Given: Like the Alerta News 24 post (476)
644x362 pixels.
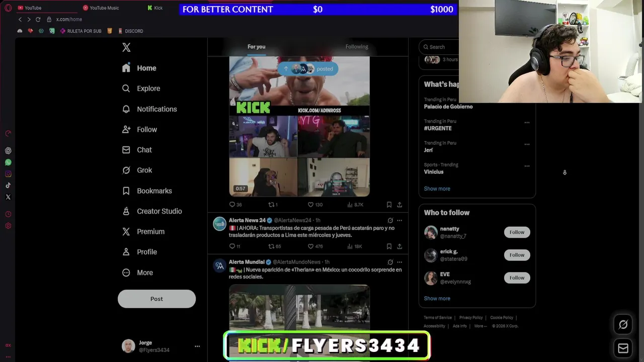Looking at the screenshot, I should (x=315, y=246).
